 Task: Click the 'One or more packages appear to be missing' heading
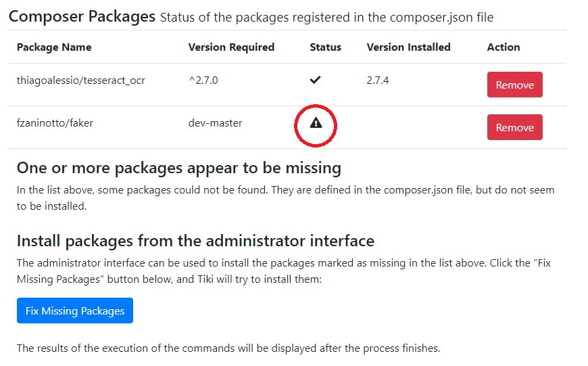179,168
